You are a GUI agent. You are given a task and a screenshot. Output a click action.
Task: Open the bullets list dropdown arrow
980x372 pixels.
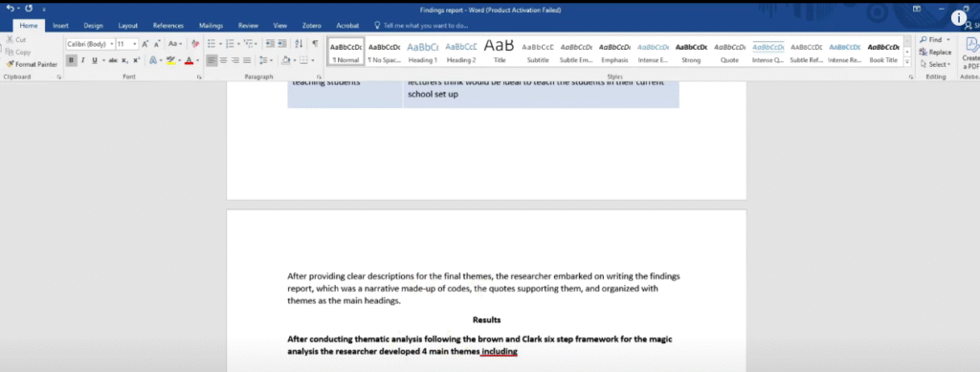[x=220, y=44]
